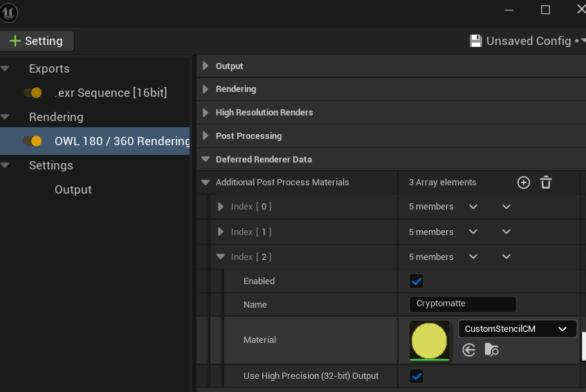586x392 pixels.
Task: Expand Index [ 1 ] array entry
Action: [221, 232]
